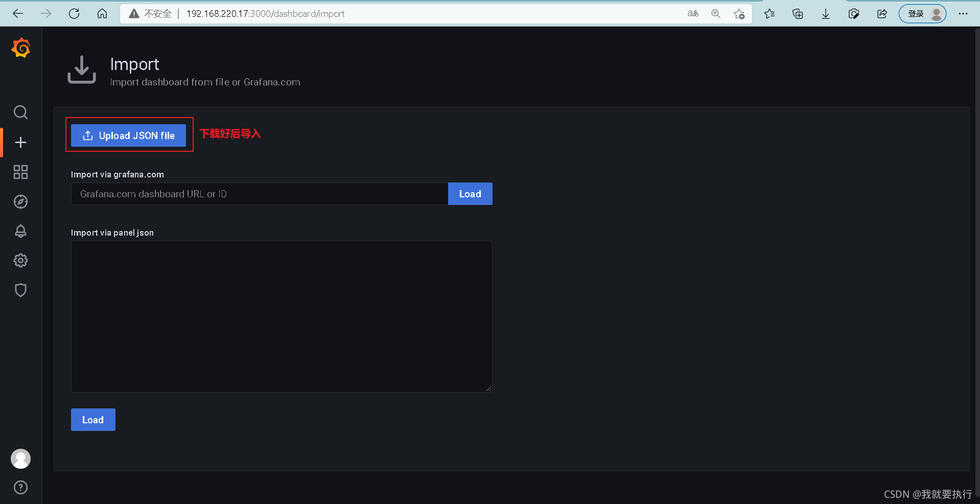Focus the Grafana.com dashboard URL or ID field
This screenshot has width=980, height=504.
point(260,194)
